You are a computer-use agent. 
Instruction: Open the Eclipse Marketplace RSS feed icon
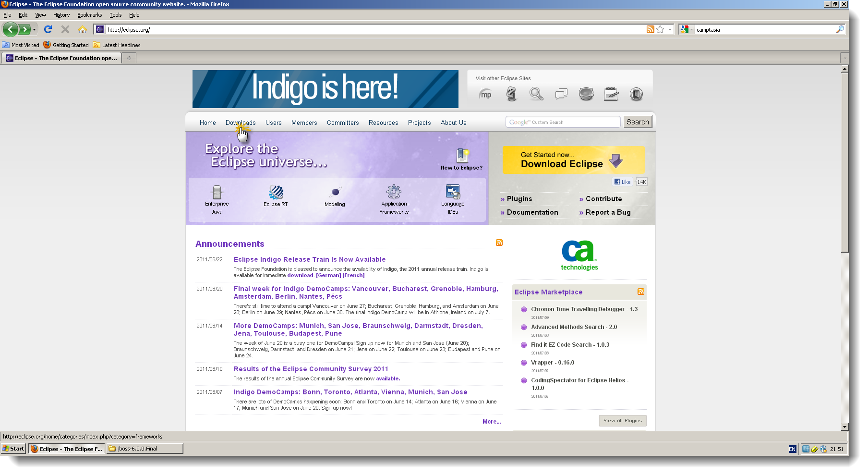(640, 292)
